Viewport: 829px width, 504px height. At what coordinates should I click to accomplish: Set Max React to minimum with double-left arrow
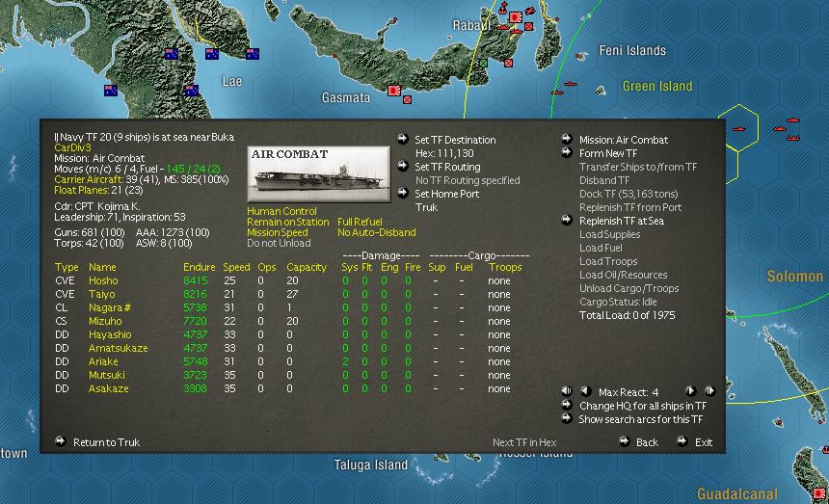[567, 391]
